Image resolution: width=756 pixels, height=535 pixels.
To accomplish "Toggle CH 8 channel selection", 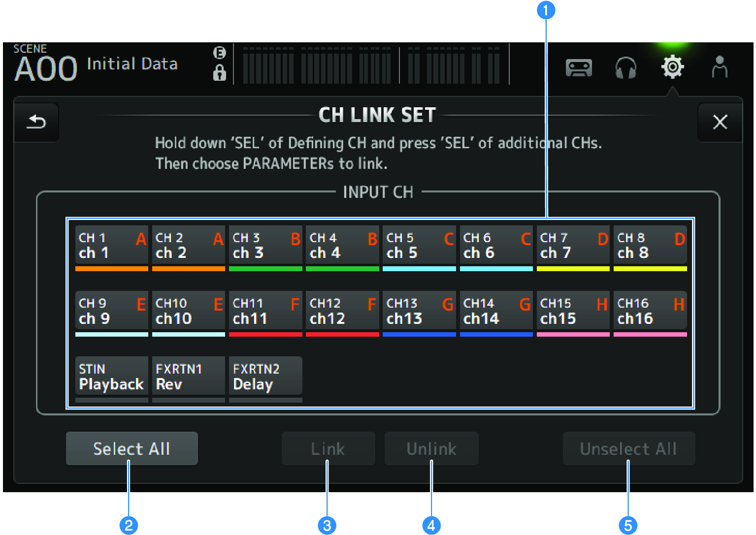I will tap(650, 246).
